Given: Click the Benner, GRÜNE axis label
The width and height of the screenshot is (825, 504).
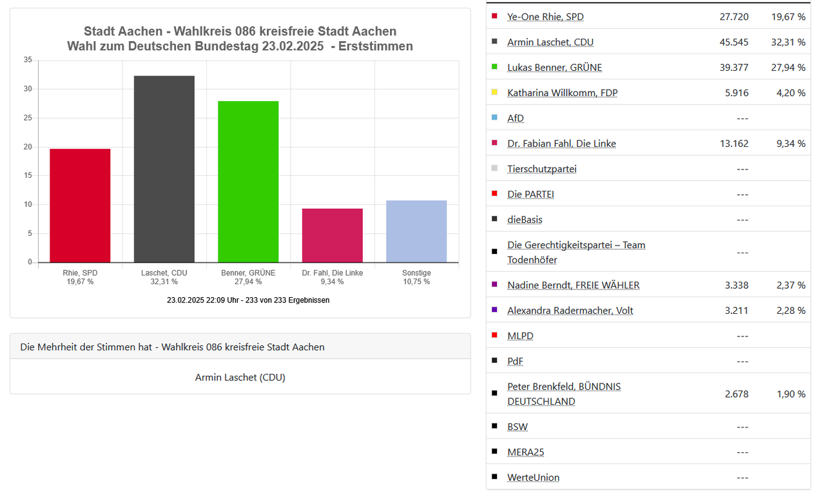Looking at the screenshot, I should tap(248, 277).
